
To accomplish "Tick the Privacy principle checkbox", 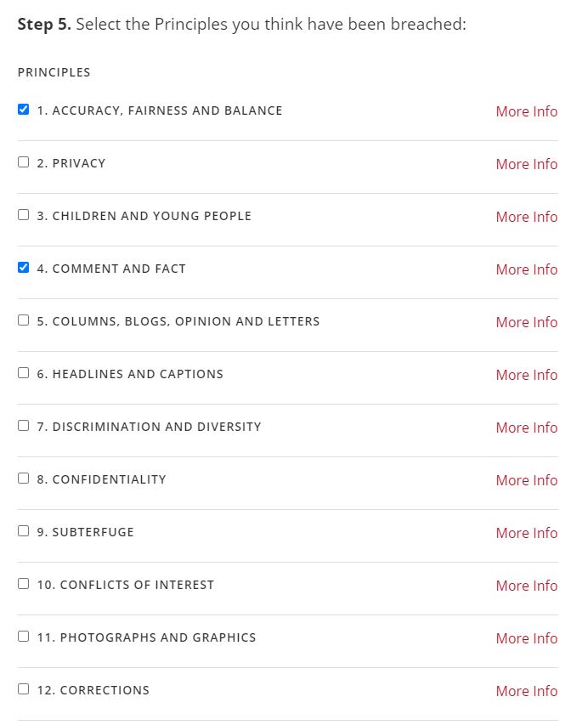I will [x=23, y=161].
